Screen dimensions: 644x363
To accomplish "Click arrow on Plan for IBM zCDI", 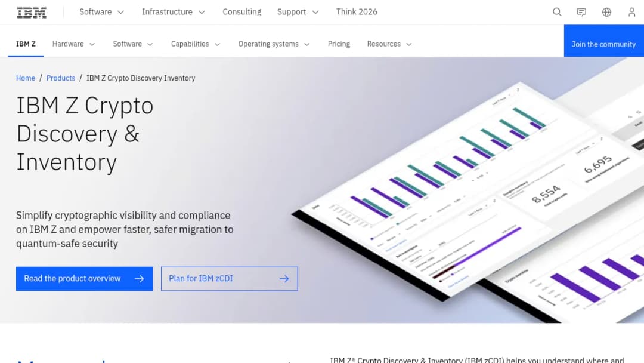I will [284, 279].
